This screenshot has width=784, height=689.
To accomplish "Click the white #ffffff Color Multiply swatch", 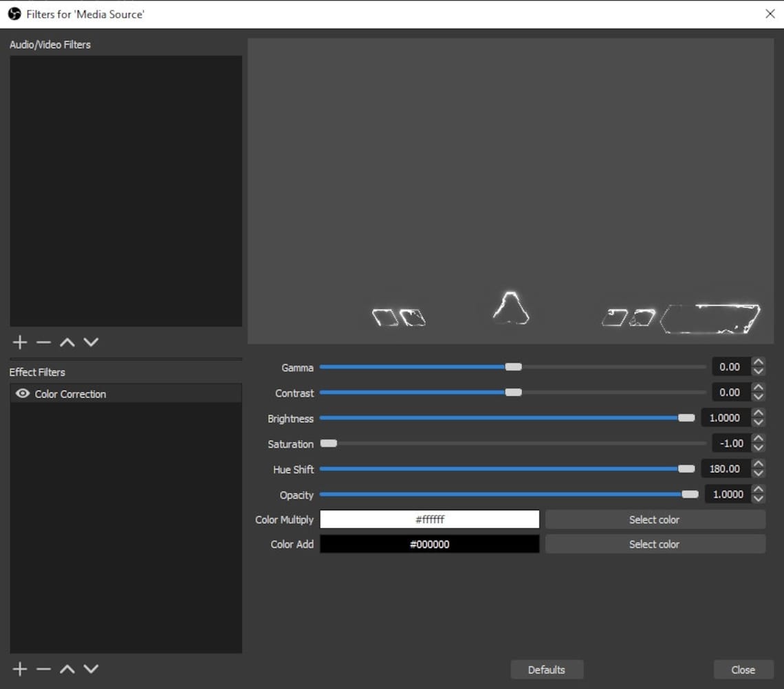I will tap(428, 519).
